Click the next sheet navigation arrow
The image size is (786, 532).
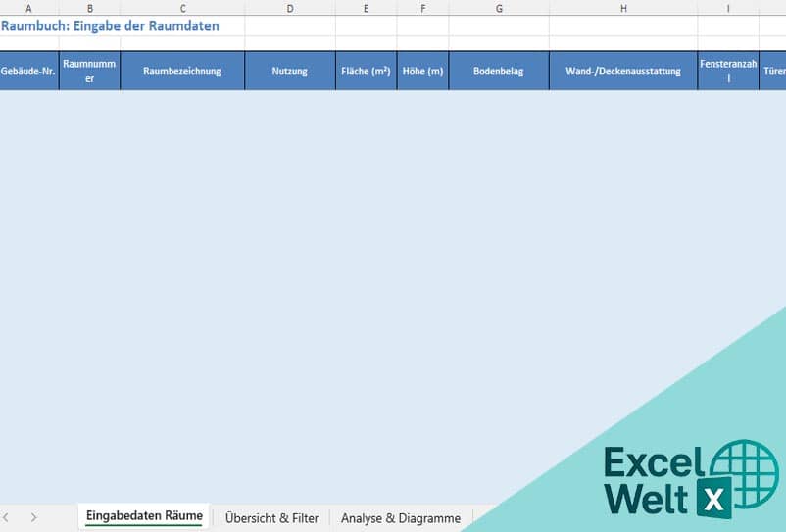click(33, 517)
